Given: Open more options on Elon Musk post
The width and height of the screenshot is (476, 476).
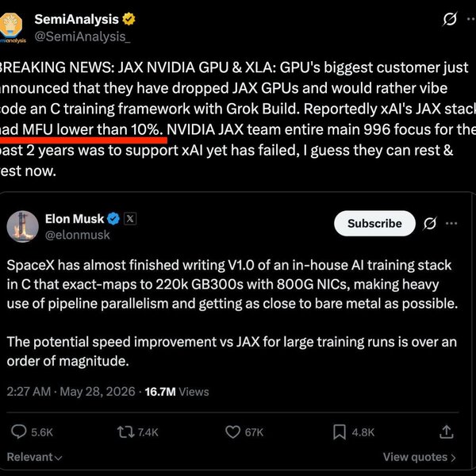Looking at the screenshot, I should point(451,224).
